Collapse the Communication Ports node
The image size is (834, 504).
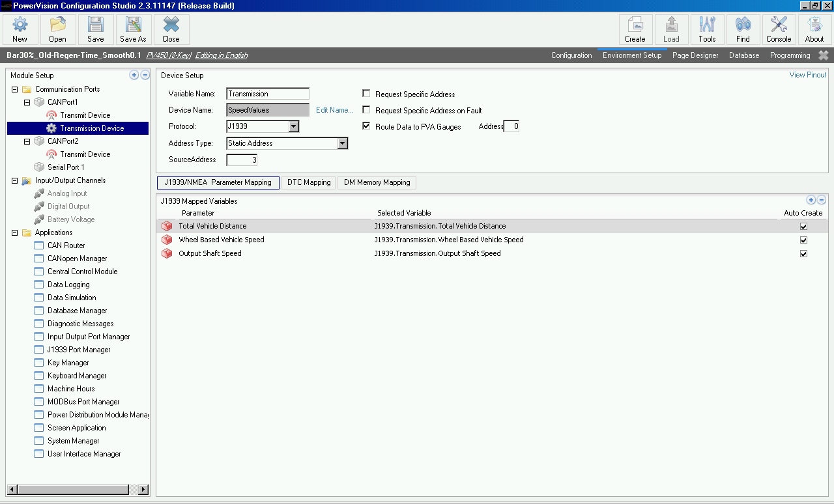click(x=14, y=89)
